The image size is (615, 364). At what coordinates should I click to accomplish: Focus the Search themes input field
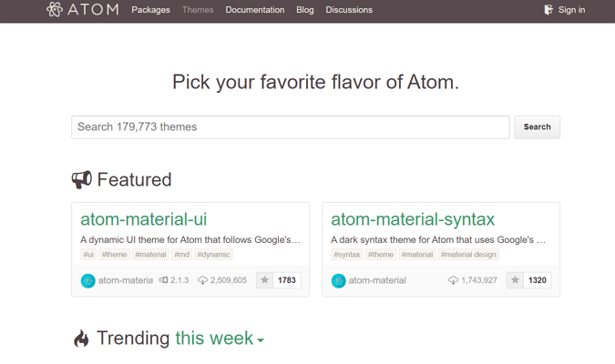(x=291, y=127)
